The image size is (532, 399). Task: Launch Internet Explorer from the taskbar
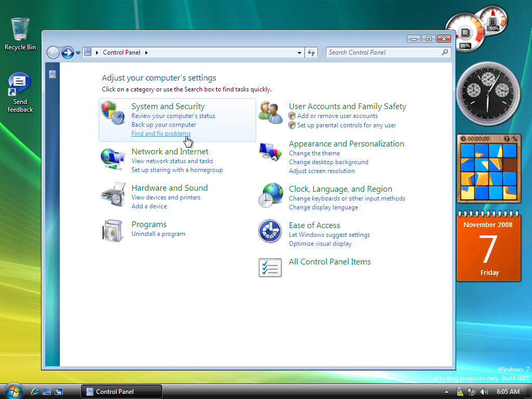[x=35, y=391]
